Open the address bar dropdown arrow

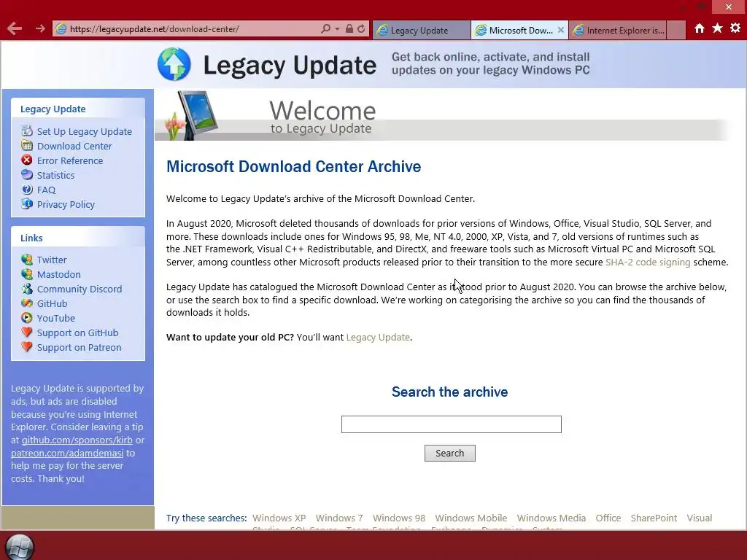[337, 28]
